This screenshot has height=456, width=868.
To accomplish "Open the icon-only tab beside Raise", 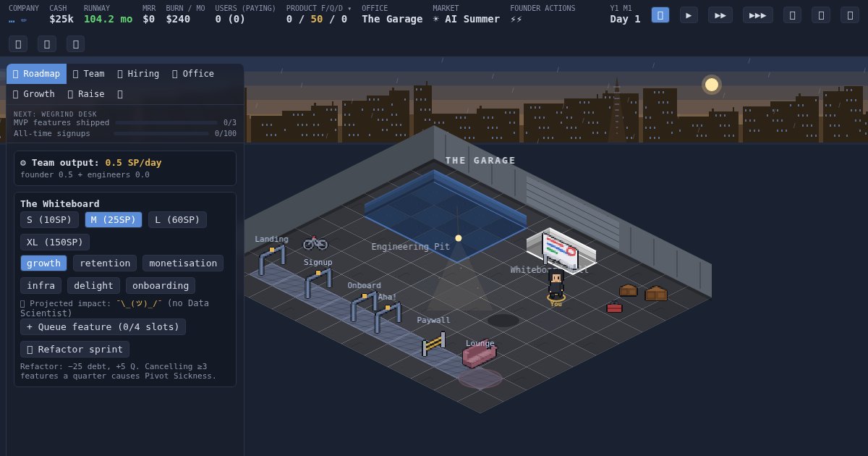I will [x=120, y=94].
